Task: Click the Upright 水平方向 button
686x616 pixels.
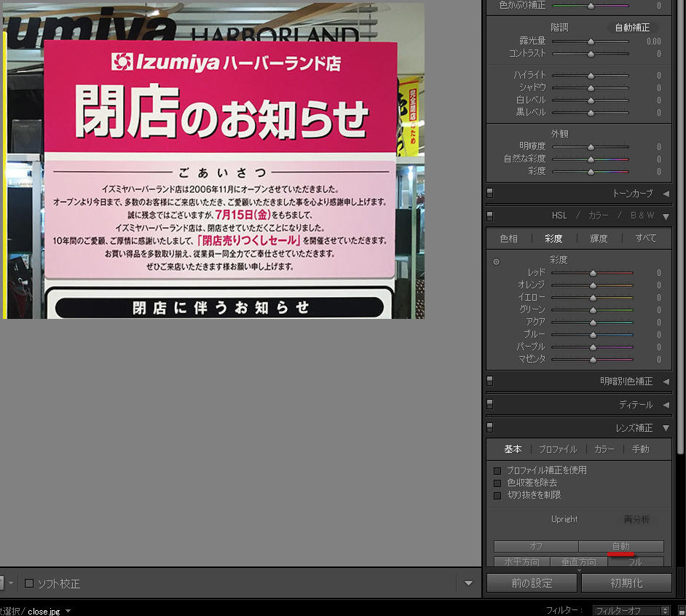Action: (521, 561)
